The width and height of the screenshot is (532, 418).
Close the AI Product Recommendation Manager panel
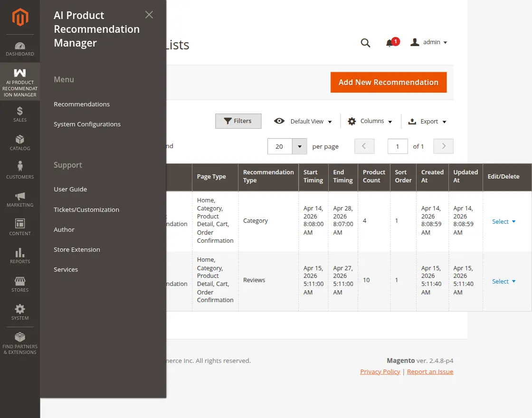[149, 15]
